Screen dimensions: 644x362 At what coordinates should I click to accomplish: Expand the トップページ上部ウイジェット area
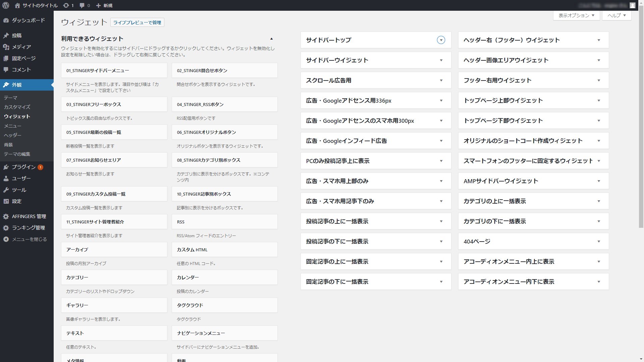pos(599,101)
